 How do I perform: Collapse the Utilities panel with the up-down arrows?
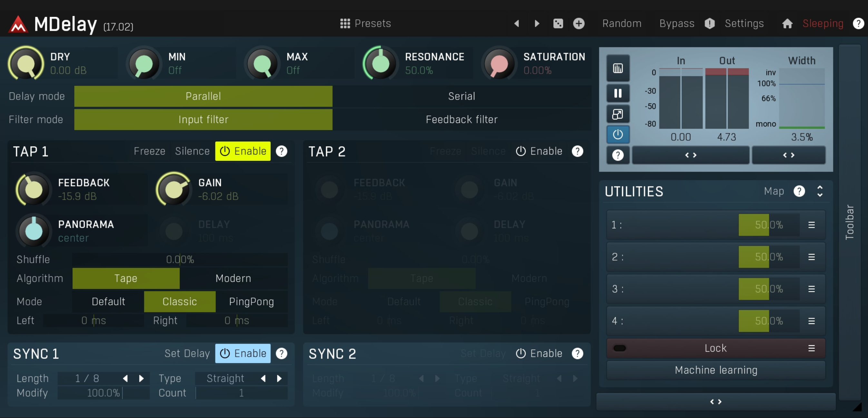click(820, 191)
